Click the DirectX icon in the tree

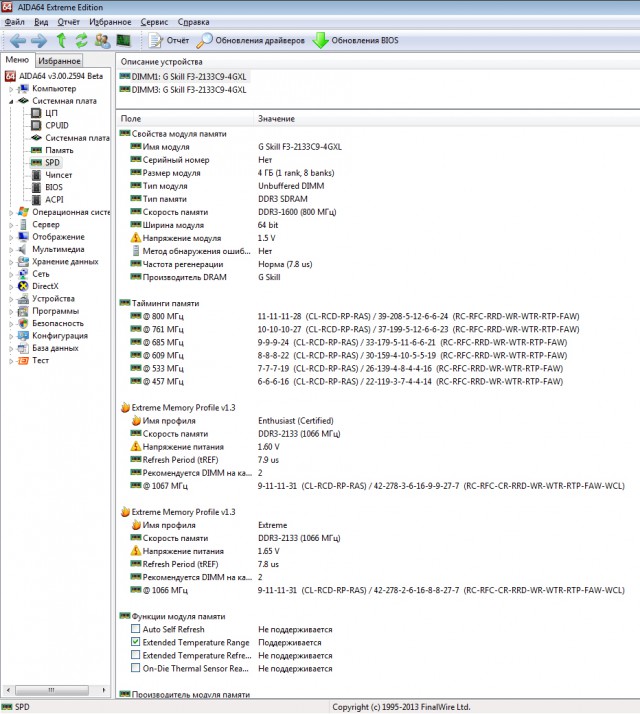(23, 286)
